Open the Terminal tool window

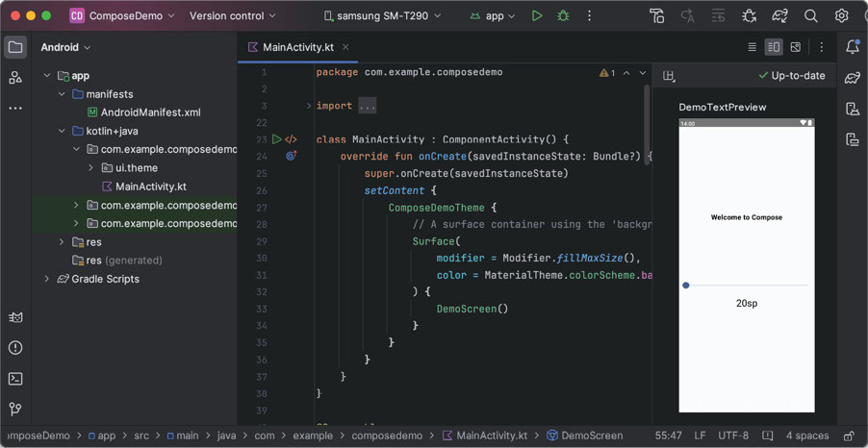coord(15,379)
